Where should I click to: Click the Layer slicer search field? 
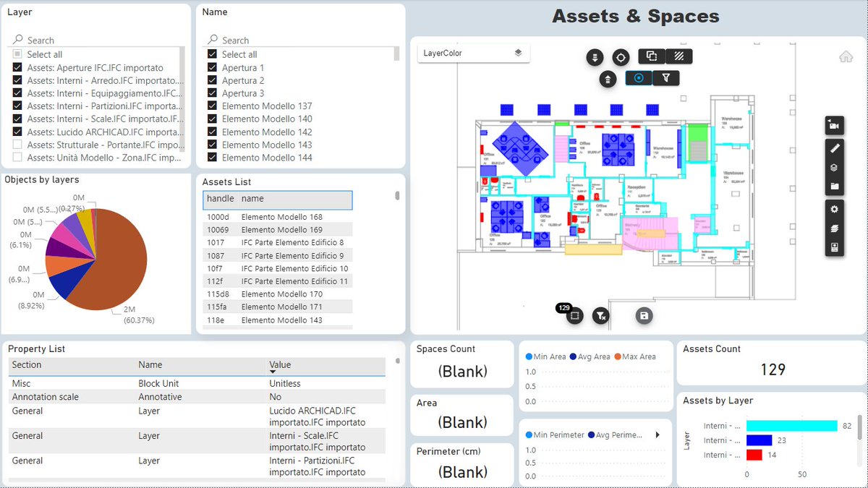tap(98, 40)
